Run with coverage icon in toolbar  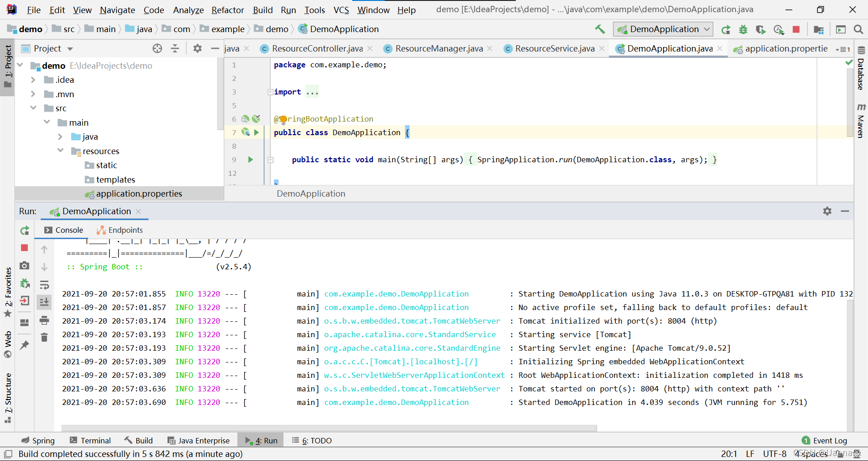click(761, 29)
